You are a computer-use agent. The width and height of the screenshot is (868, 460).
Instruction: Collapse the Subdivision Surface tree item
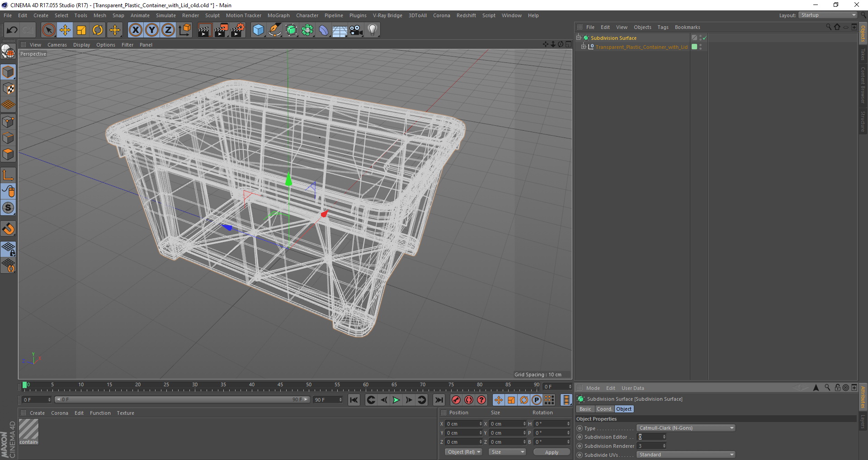[x=579, y=38]
